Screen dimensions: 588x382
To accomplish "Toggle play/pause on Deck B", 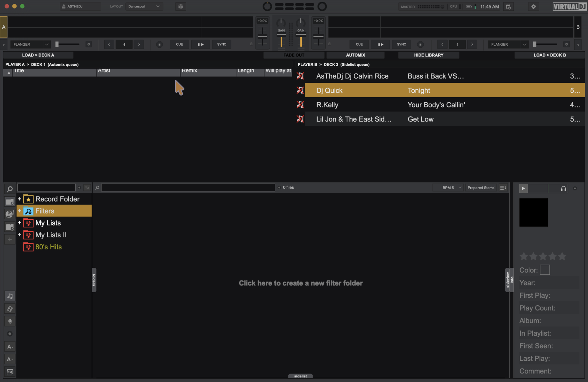I will coord(381,45).
